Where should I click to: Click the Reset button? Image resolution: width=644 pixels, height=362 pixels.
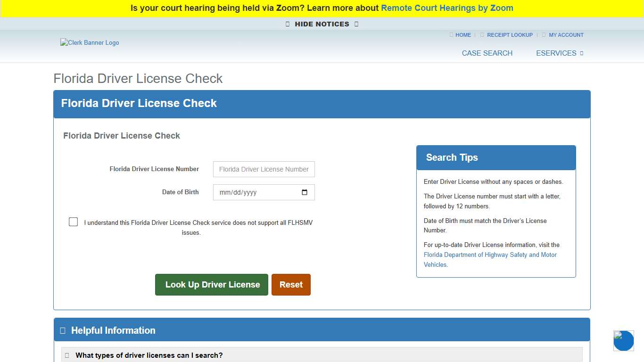point(291,284)
